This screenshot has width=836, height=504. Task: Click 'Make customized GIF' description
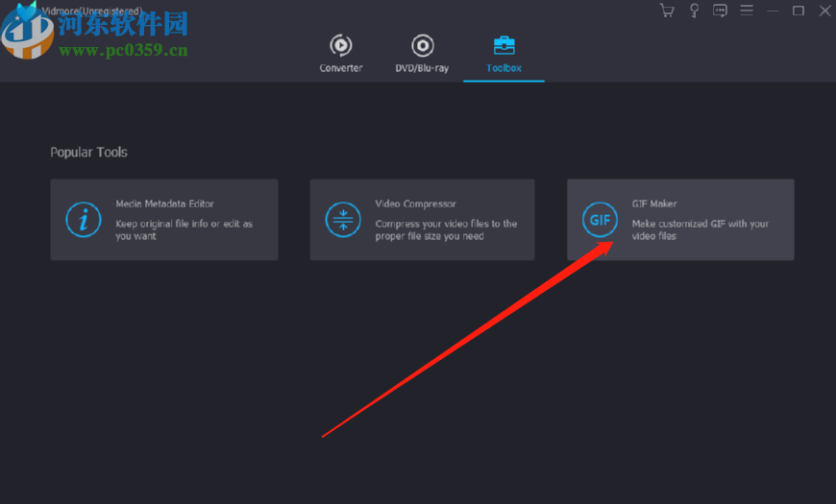pyautogui.click(x=701, y=229)
